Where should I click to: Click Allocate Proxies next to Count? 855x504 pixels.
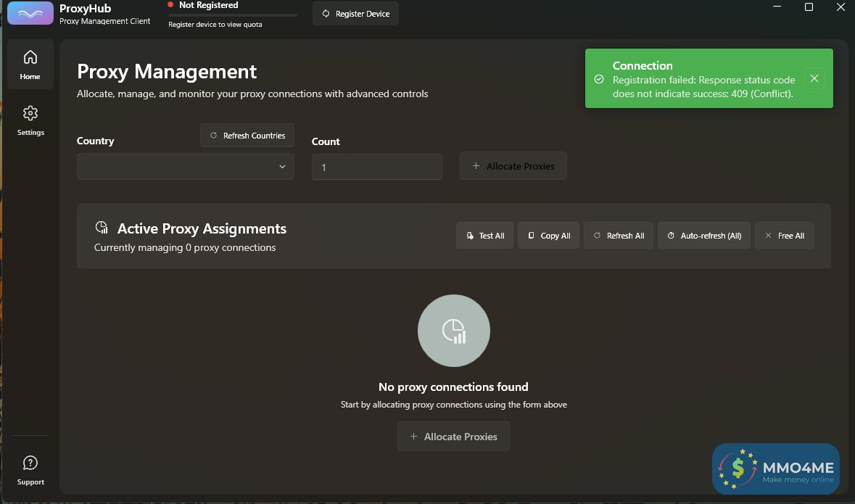point(513,166)
